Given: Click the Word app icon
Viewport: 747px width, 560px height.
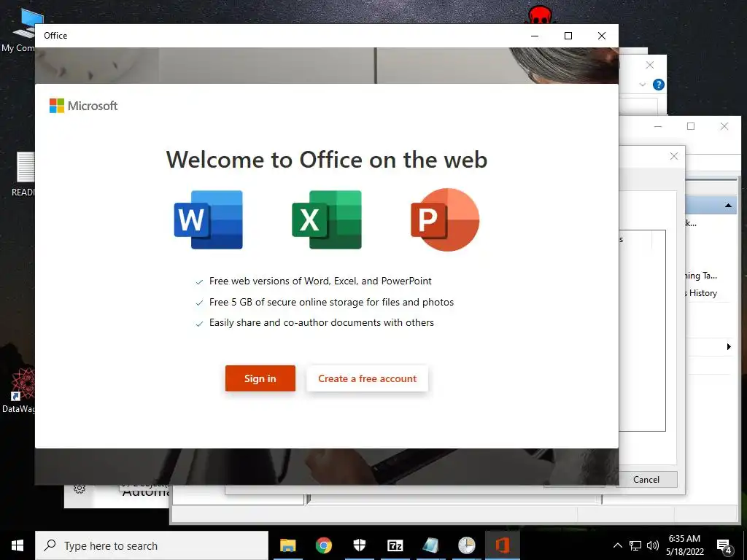Looking at the screenshot, I should click(x=208, y=219).
